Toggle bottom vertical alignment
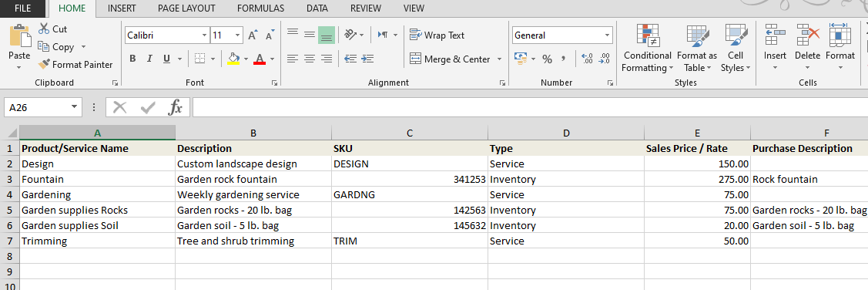This screenshot has width=868, height=290. pyautogui.click(x=326, y=35)
